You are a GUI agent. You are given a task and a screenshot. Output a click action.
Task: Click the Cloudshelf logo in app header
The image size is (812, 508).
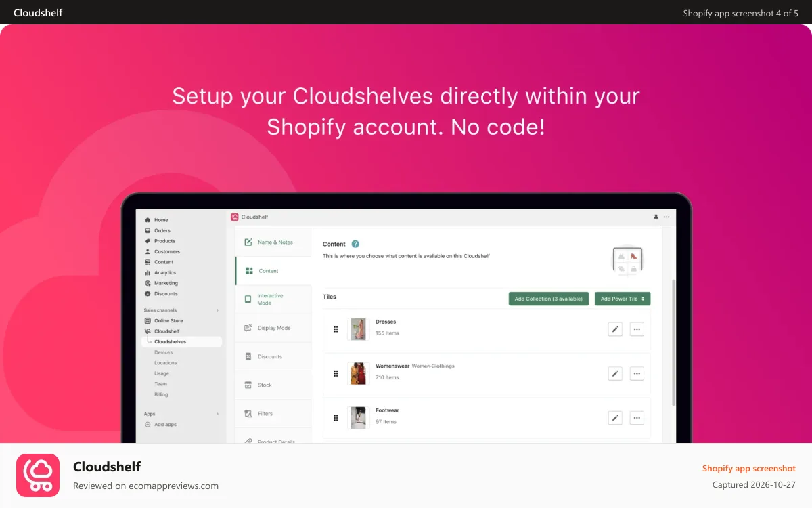(235, 217)
